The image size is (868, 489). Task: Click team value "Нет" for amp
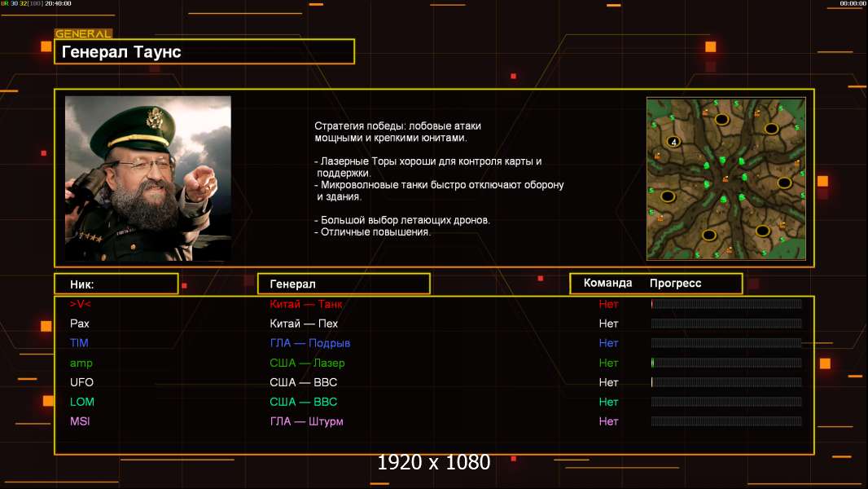point(608,363)
